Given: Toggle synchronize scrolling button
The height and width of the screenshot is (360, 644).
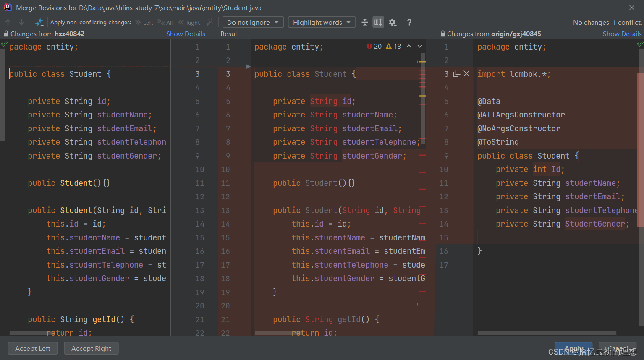Looking at the screenshot, I should click(x=378, y=22).
